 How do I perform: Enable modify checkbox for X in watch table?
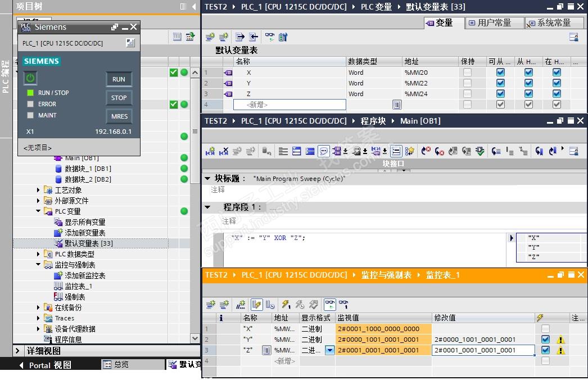point(546,329)
